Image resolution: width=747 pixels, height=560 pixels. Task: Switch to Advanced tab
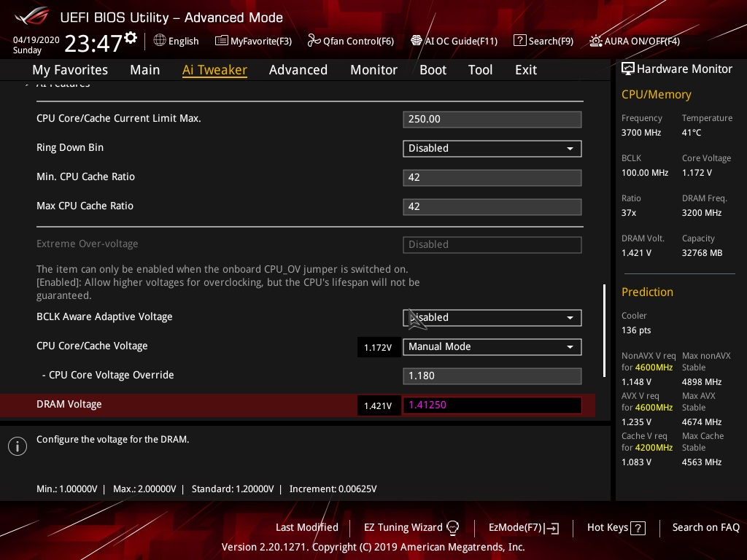pyautogui.click(x=298, y=70)
